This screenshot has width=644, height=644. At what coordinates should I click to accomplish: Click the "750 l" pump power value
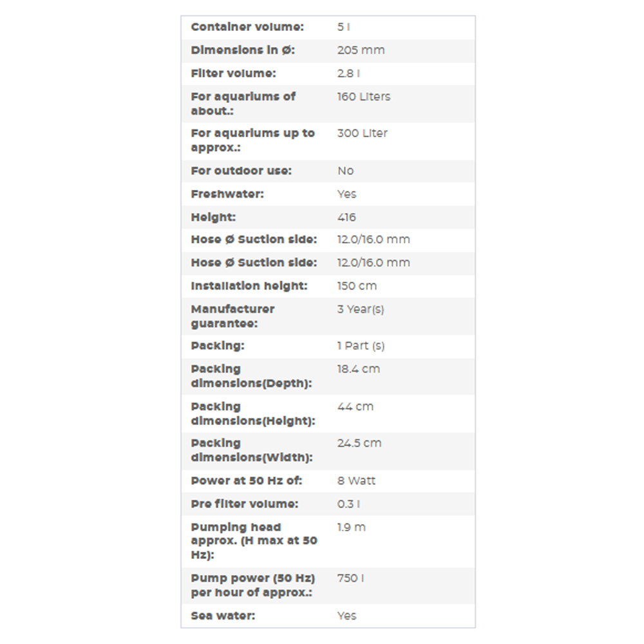pos(350,578)
